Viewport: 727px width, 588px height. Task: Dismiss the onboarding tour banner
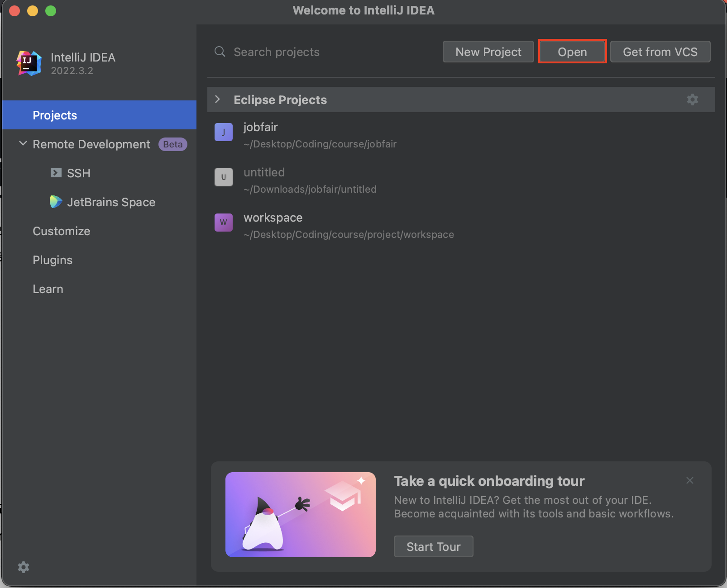[x=690, y=480]
